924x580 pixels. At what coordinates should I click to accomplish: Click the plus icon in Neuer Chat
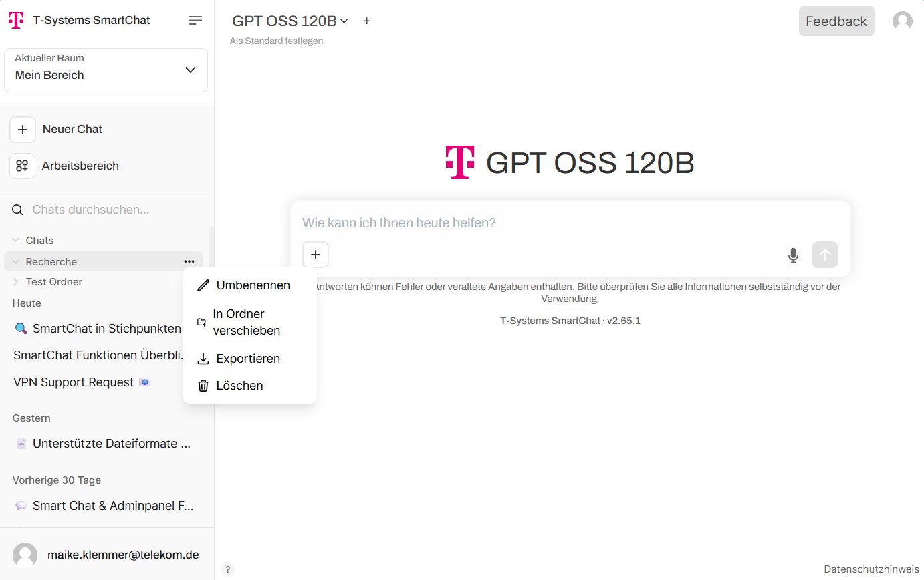coord(23,129)
